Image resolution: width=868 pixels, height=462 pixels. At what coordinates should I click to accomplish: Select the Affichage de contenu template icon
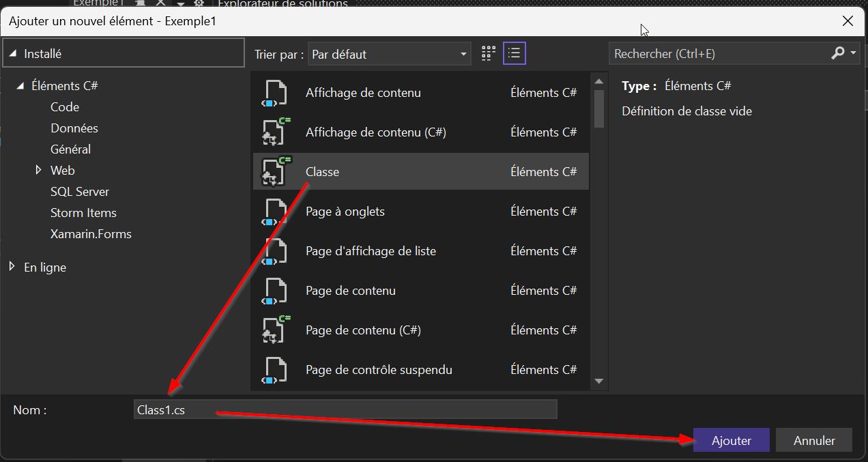[275, 93]
